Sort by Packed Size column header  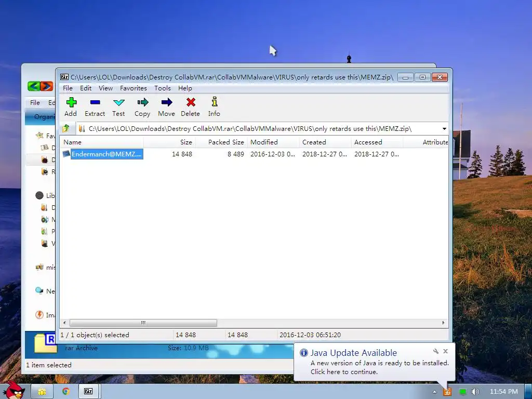coord(221,142)
